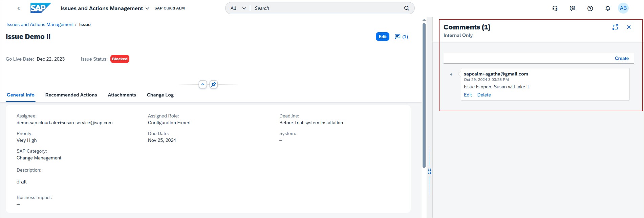644x218 pixels.
Task: Click the search magnifier icon
Action: [406, 8]
